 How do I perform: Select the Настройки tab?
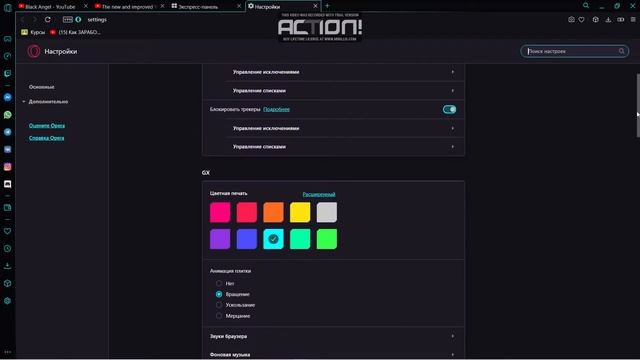283,6
